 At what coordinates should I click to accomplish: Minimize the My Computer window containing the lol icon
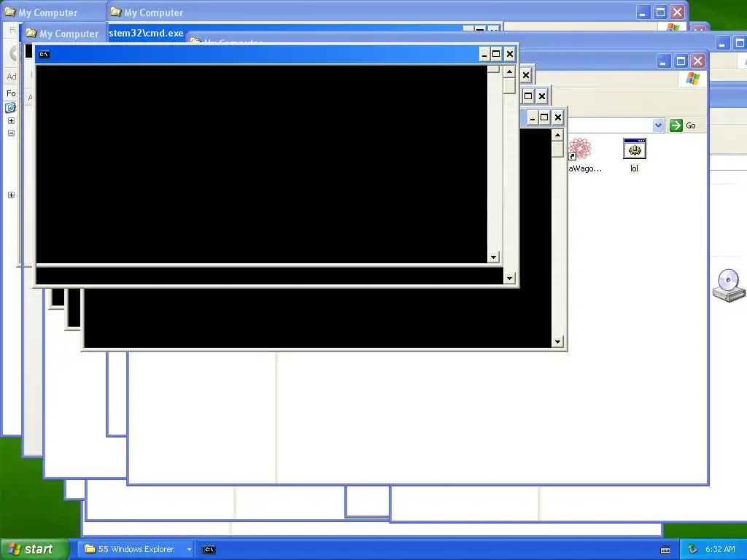point(664,61)
